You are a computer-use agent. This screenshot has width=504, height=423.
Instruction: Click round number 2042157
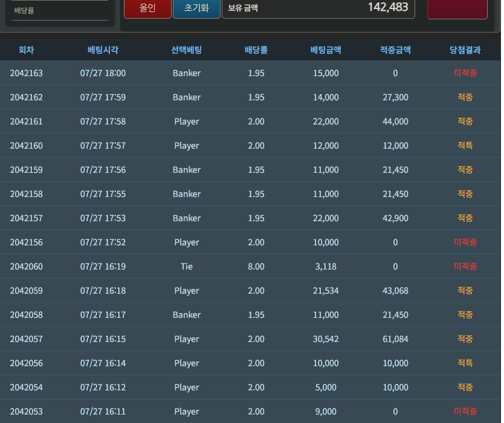(27, 218)
